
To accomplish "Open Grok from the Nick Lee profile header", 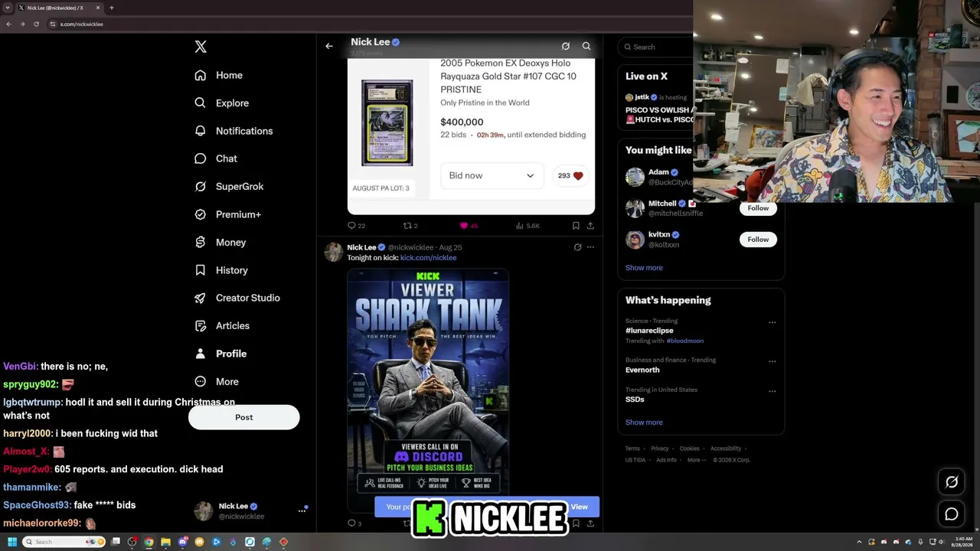I will click(x=565, y=46).
